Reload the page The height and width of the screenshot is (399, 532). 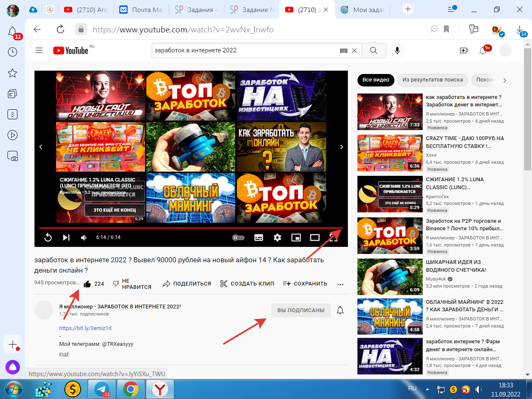[61, 29]
